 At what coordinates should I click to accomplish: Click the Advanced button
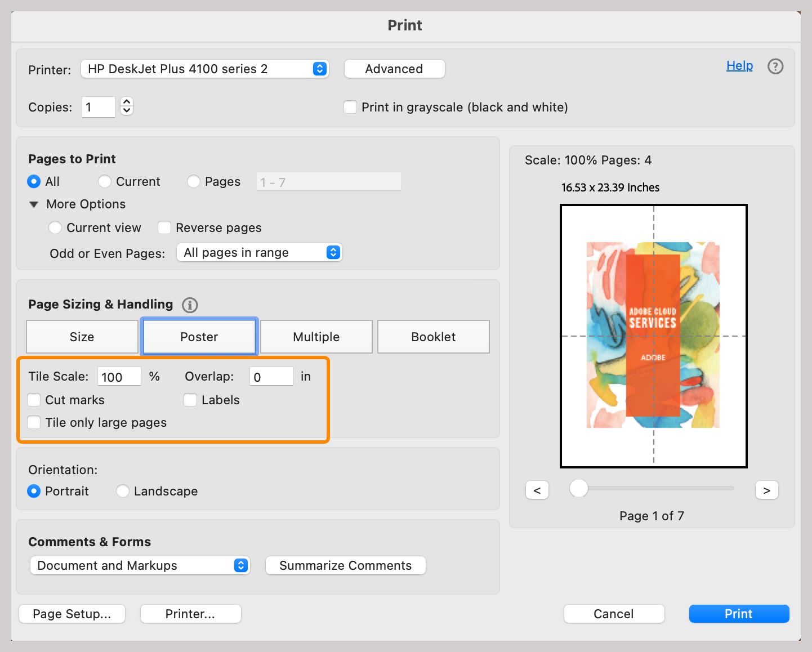tap(394, 69)
